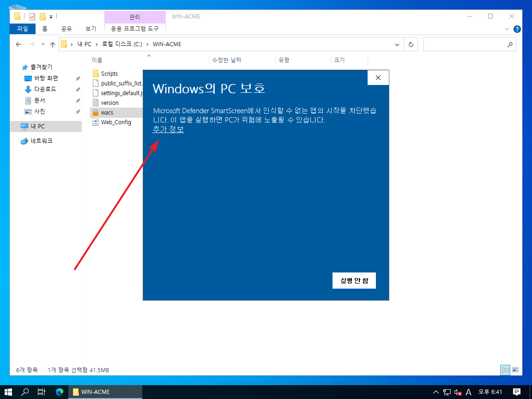The height and width of the screenshot is (399, 532).
Task: Click the properties icon in quick access toolbar
Action: pos(32,16)
